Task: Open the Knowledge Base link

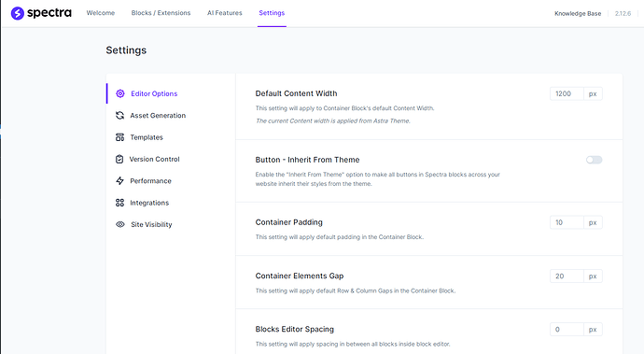Action: 578,14
